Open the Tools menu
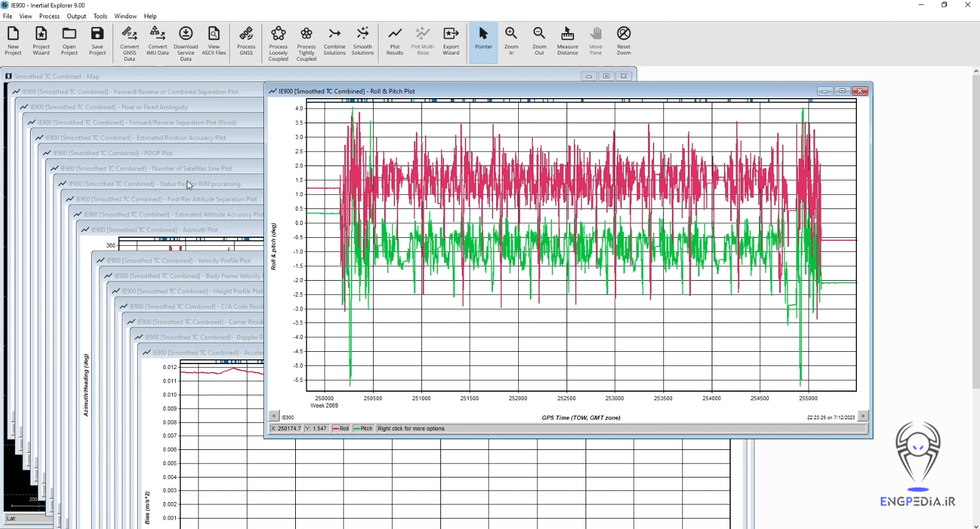Image resolution: width=980 pixels, height=529 pixels. click(x=100, y=16)
